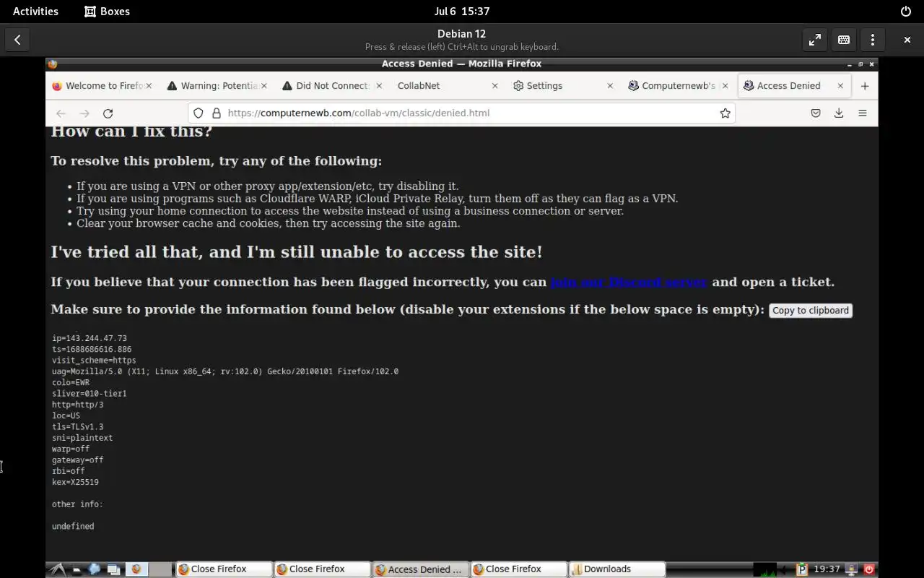Open LXDE start menu icon
The height and width of the screenshot is (578, 924).
pyautogui.click(x=58, y=569)
